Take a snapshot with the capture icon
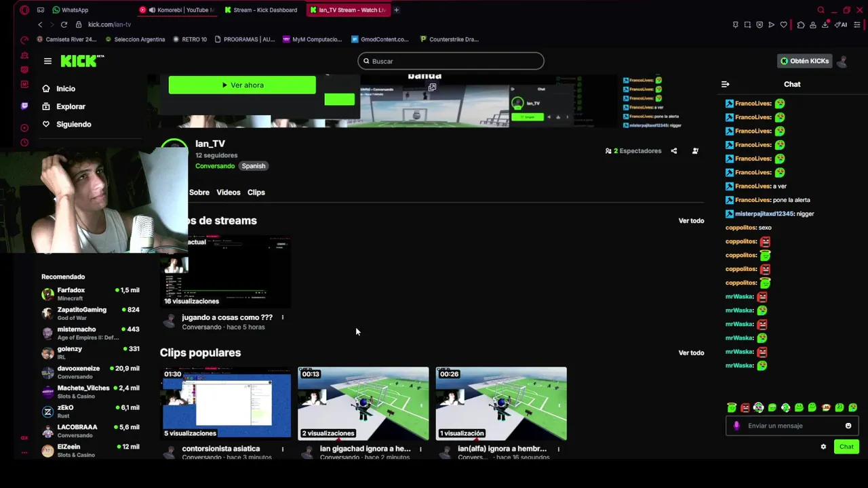This screenshot has height=488, width=868. coord(747,25)
